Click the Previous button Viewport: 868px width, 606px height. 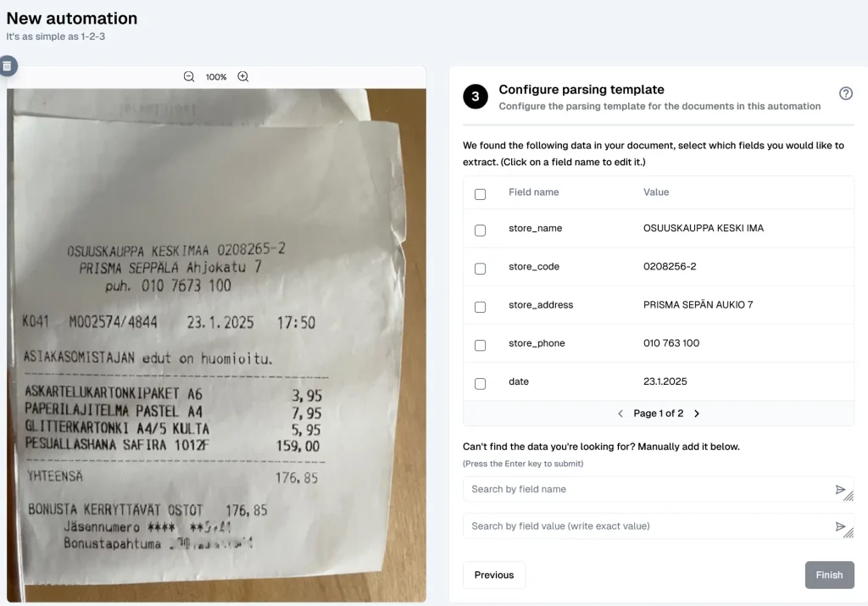[494, 575]
